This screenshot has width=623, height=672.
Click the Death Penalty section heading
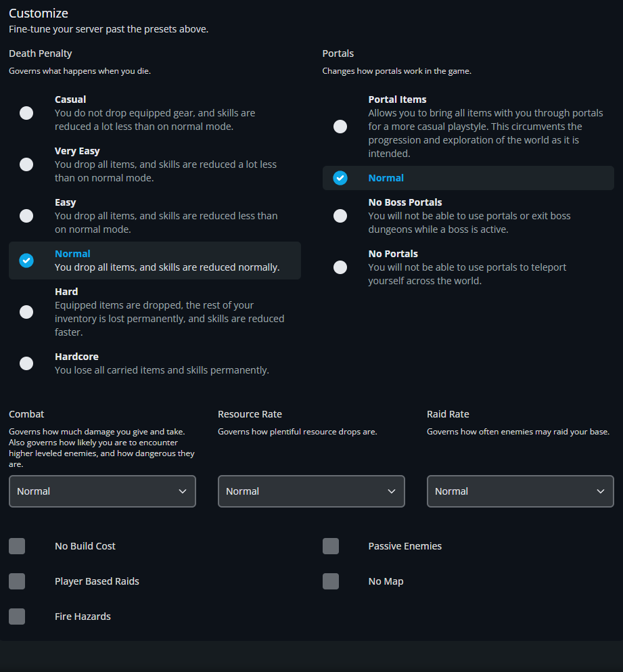click(x=41, y=53)
